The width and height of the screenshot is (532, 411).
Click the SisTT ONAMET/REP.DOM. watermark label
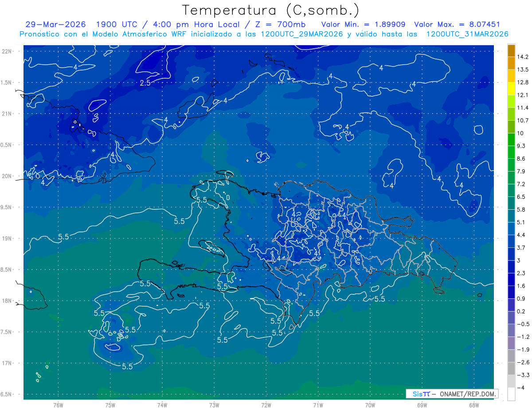(x=452, y=394)
